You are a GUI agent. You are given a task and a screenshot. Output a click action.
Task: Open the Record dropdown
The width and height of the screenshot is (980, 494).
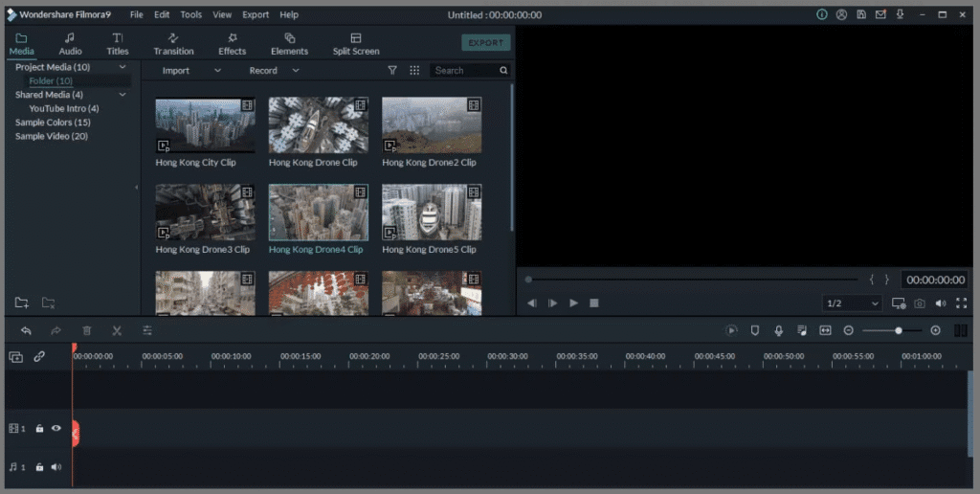[274, 71]
